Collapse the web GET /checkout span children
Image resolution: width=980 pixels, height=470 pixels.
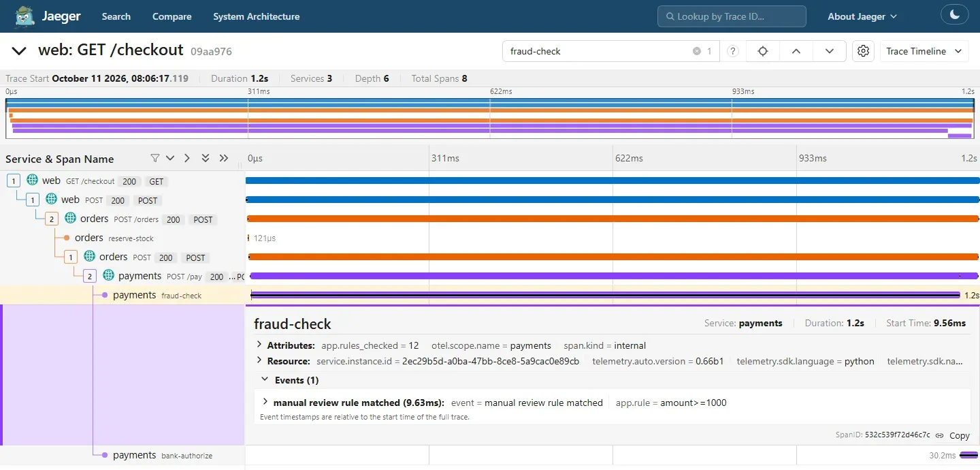coord(14,181)
